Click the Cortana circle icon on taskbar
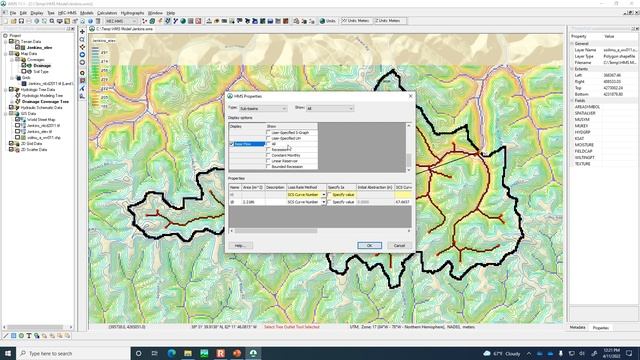Image resolution: width=640 pixels, height=360 pixels. tap(138, 353)
